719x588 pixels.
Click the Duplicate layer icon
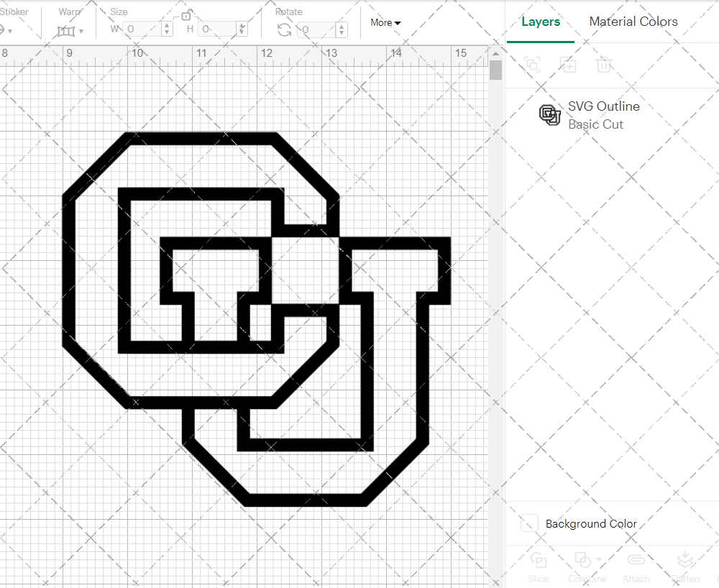pyautogui.click(x=568, y=65)
